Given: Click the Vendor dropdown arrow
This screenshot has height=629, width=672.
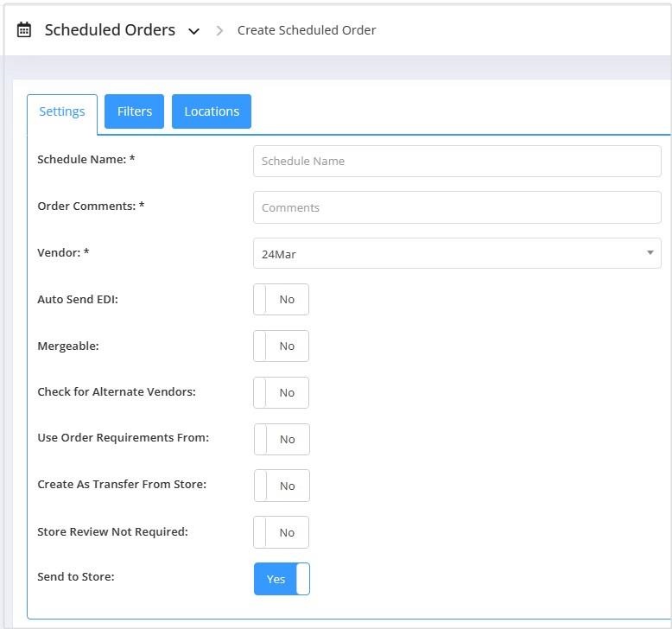Looking at the screenshot, I should 650,253.
